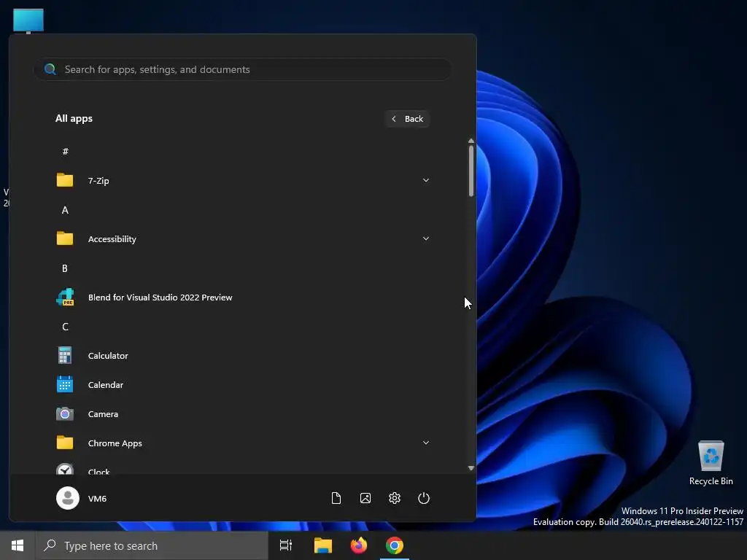Launch Blend for Visual Studio icon
Image resolution: width=747 pixels, height=560 pixels.
[x=65, y=297]
